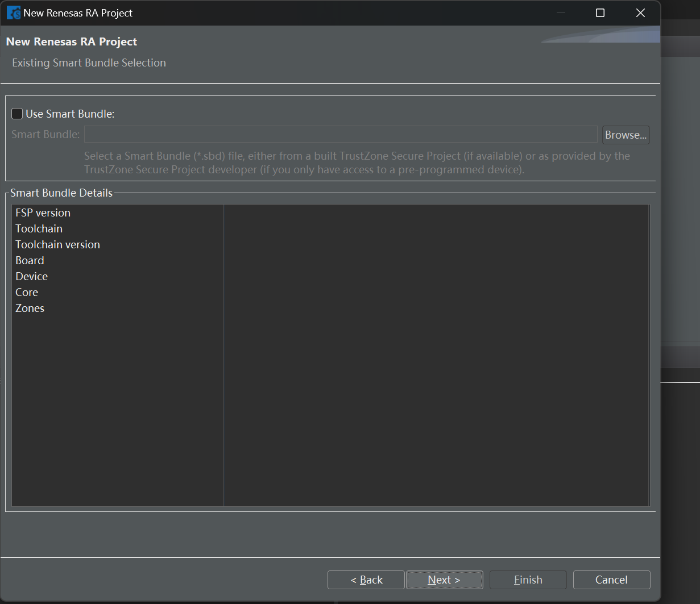The image size is (700, 604).
Task: Cancel the New Renesas RA Project wizard
Action: coord(611,580)
